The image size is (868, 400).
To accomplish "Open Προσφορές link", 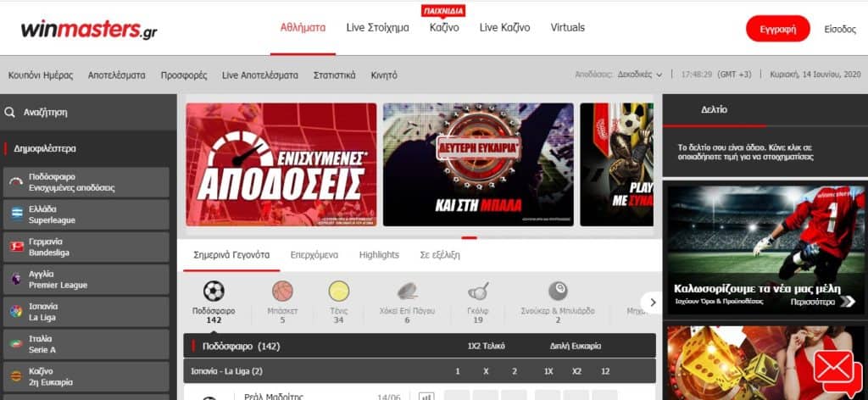I will click(x=184, y=75).
